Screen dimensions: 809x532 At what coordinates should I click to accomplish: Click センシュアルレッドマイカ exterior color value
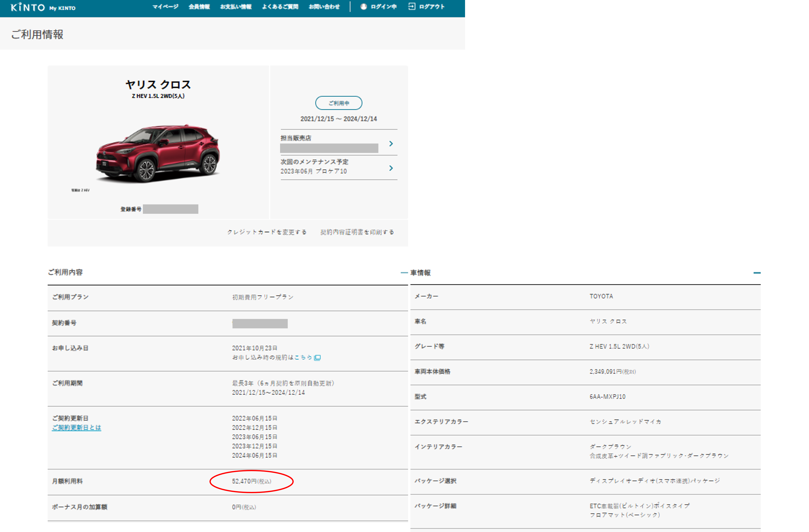coord(626,422)
